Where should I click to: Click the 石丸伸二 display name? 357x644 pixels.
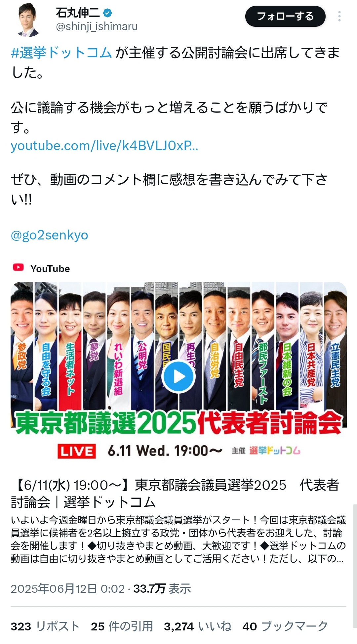pyautogui.click(x=78, y=13)
